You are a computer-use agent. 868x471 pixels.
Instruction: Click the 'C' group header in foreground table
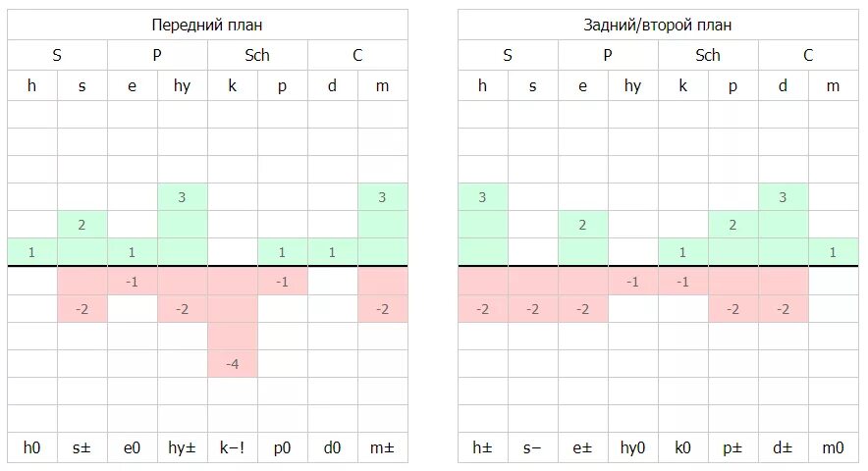click(x=357, y=55)
